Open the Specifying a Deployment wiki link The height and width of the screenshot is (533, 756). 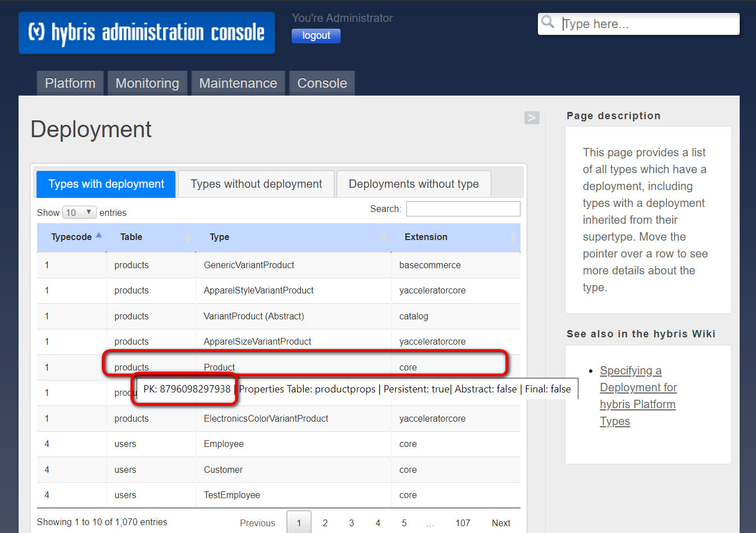(638, 396)
